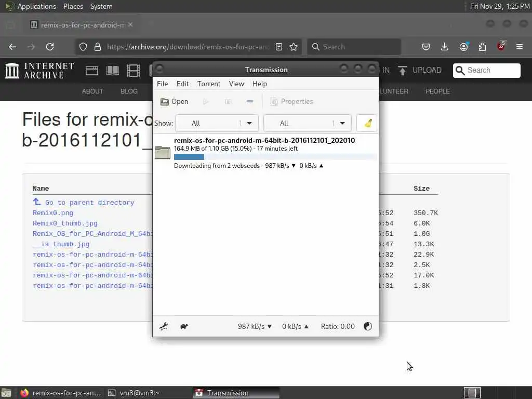The height and width of the screenshot is (399, 532).
Task: Click the Internet Archive logo
Action: click(x=39, y=71)
